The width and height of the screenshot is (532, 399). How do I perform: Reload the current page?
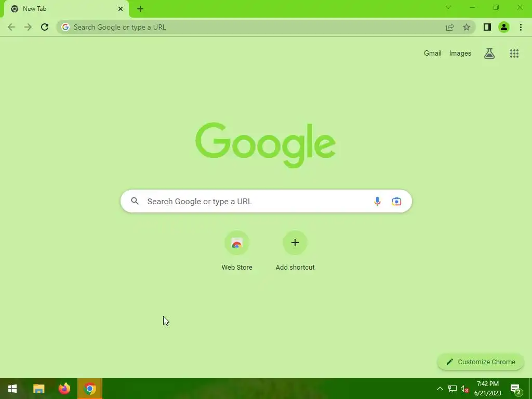[x=45, y=27]
